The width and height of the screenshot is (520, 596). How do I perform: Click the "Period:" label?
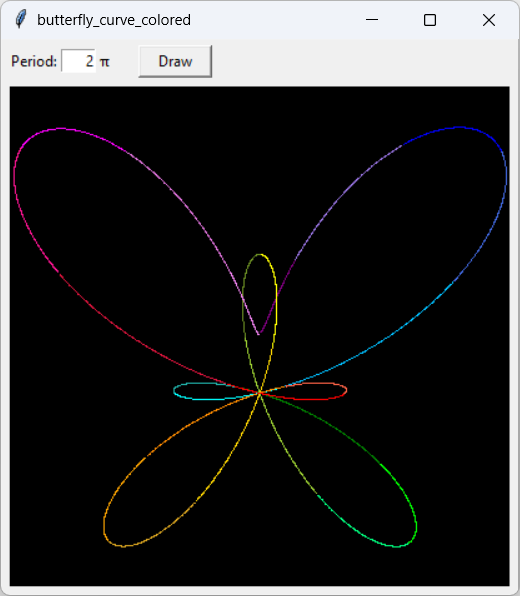pyautogui.click(x=34, y=61)
